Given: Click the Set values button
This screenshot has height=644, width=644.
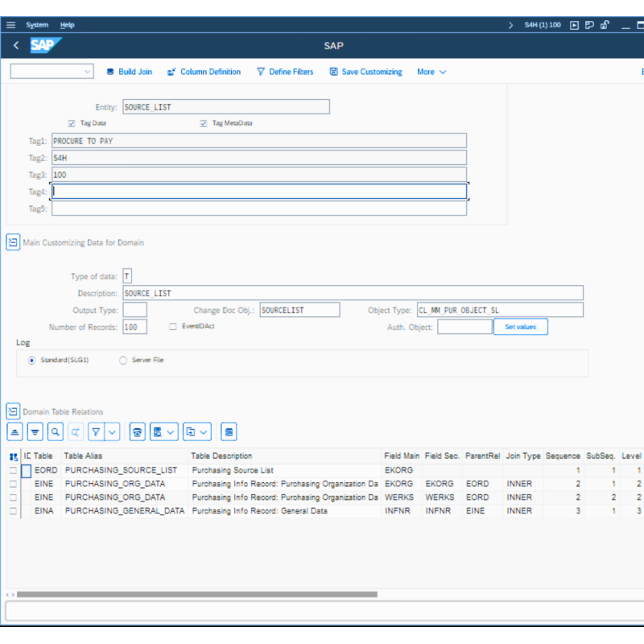Looking at the screenshot, I should [520, 327].
